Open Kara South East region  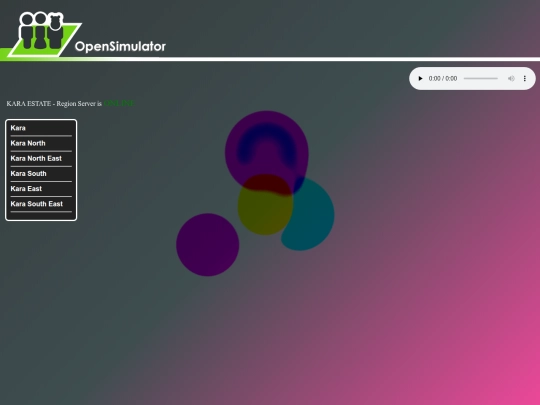(x=37, y=204)
